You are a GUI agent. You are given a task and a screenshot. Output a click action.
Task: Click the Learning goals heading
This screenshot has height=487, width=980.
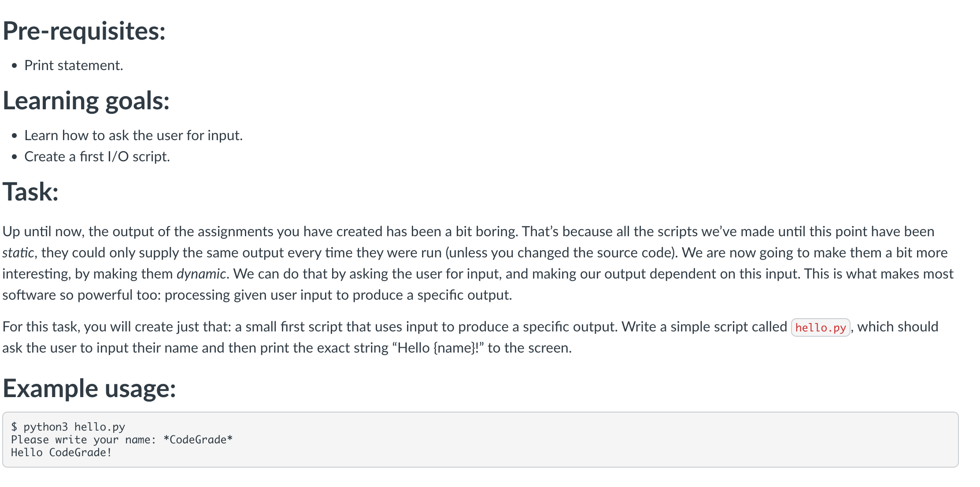[x=86, y=101]
